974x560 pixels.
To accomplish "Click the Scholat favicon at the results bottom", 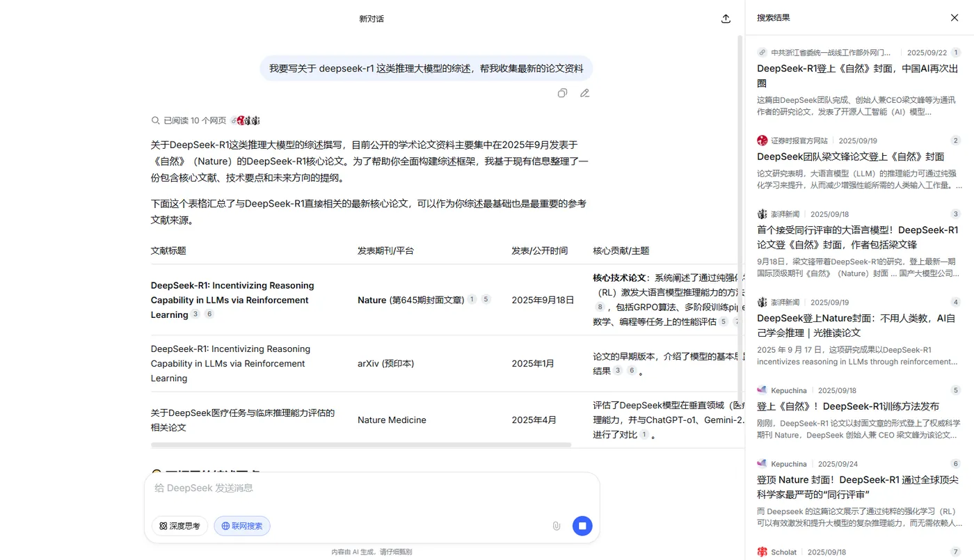I will [762, 551].
